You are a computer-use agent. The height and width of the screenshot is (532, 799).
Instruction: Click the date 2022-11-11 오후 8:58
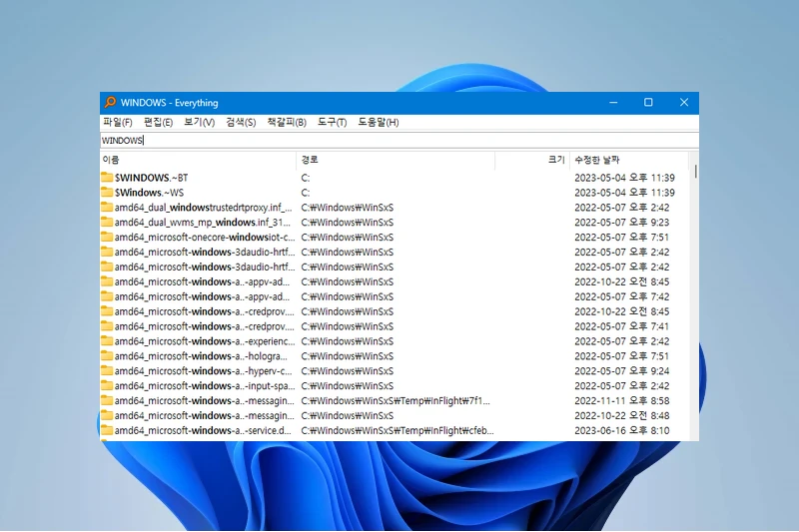coord(621,400)
